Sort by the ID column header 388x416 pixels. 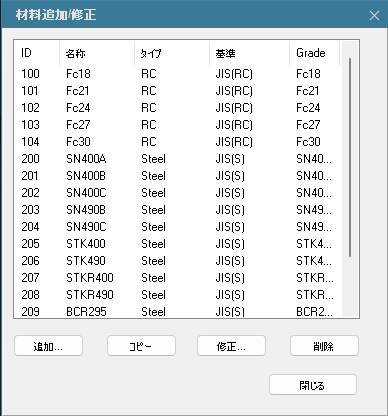pos(37,53)
